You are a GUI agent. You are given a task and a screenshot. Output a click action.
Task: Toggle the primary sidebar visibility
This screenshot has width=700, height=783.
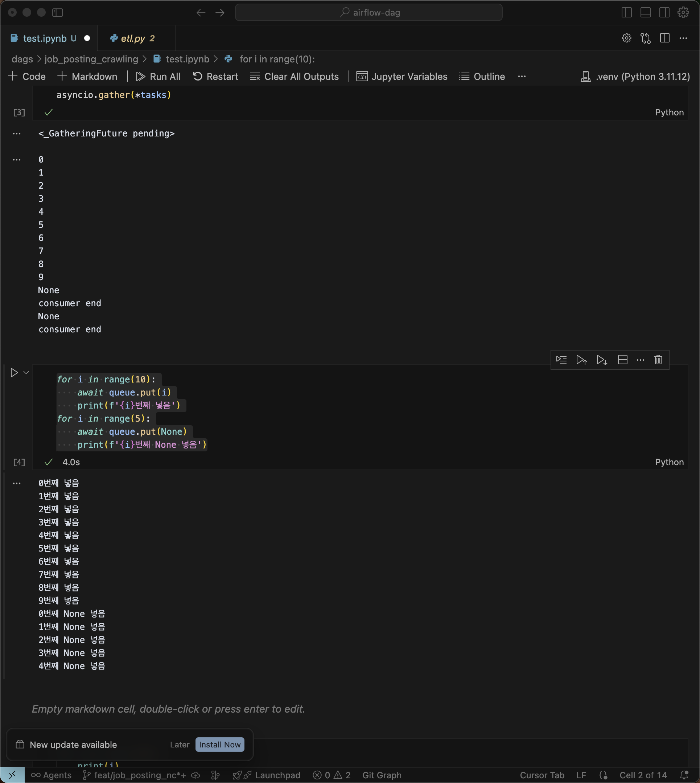[x=626, y=12]
